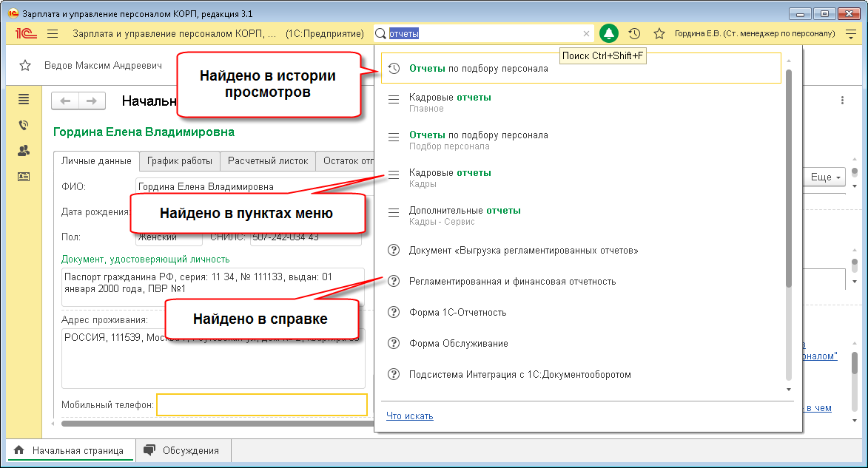The image size is (868, 468).
Task: Open the main hamburger menu next to 1C logo
Action: 53,34
